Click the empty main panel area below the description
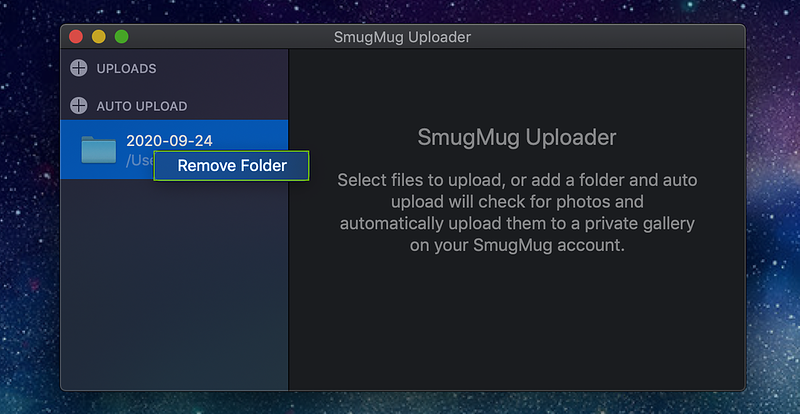 coord(517,322)
